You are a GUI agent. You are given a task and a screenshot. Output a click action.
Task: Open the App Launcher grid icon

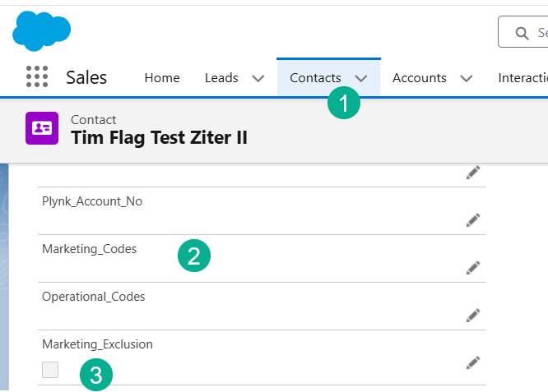pyautogui.click(x=37, y=77)
